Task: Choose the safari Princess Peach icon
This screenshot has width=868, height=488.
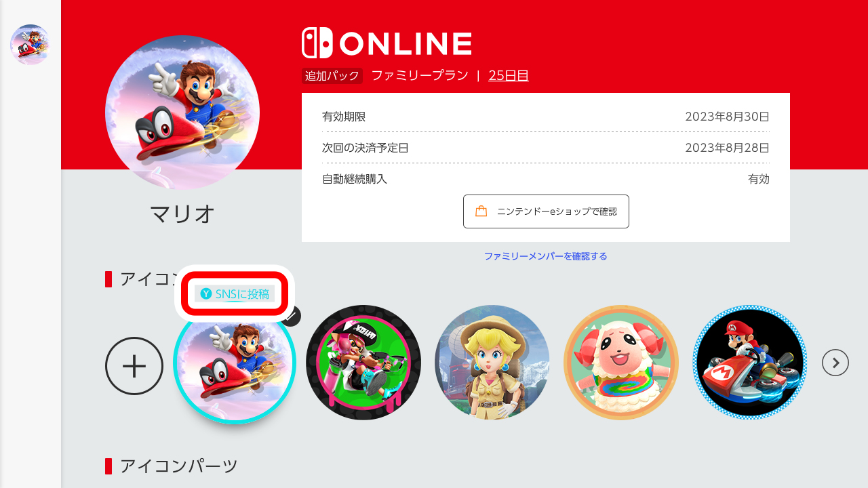Action: point(492,363)
